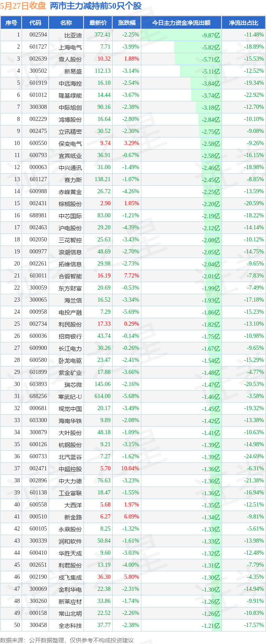Select stock name 宜宾纸业

[x=70, y=155]
